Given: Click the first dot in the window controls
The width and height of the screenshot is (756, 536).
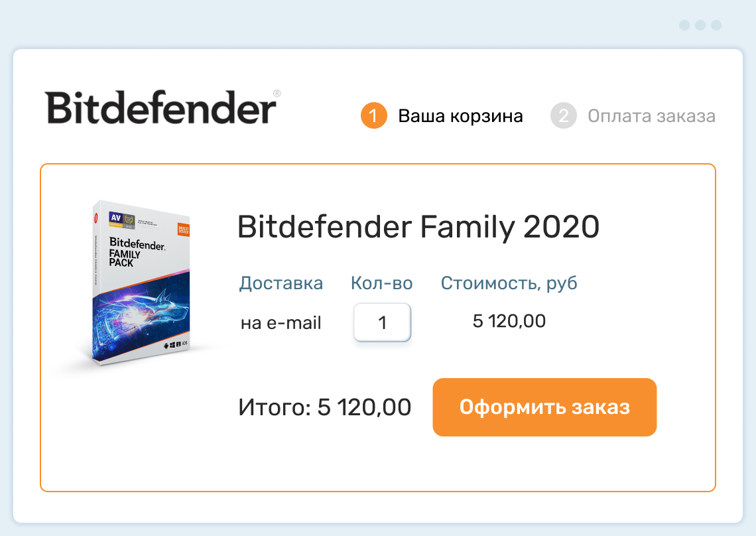Looking at the screenshot, I should tap(684, 26).
